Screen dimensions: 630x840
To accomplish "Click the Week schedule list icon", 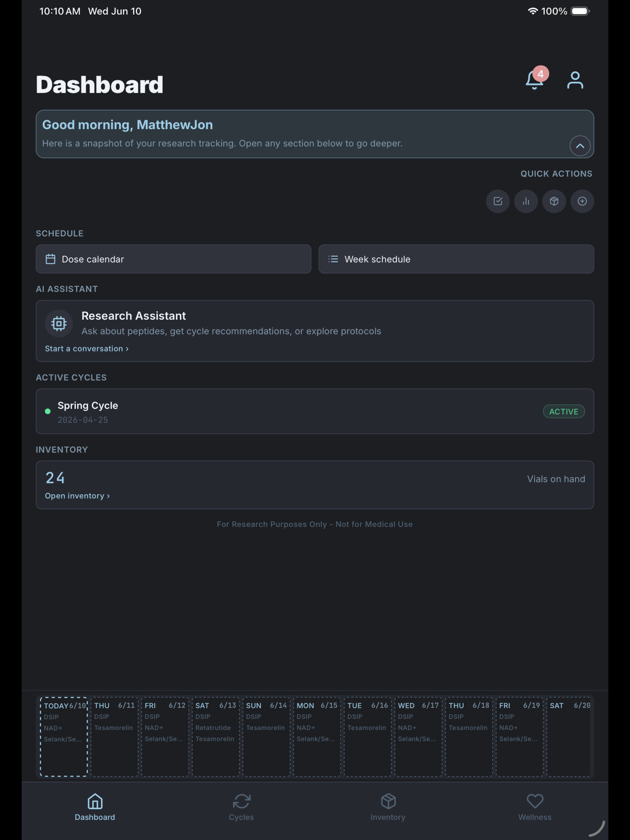I will [333, 259].
